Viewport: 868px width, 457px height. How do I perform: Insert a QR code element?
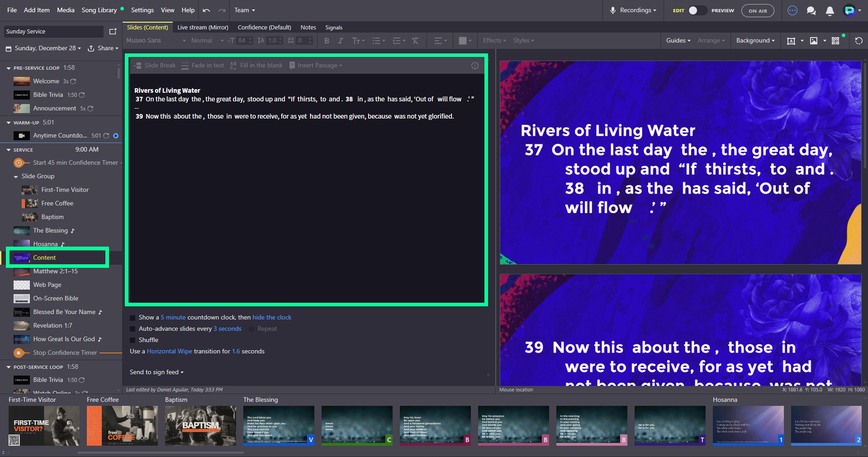(x=835, y=41)
